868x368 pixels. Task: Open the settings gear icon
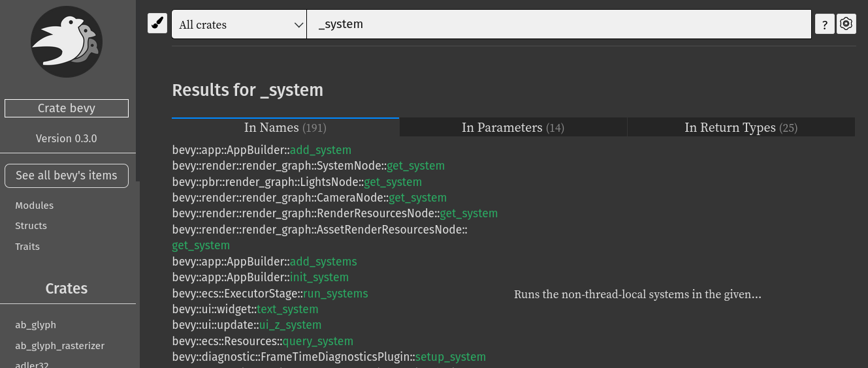click(846, 24)
